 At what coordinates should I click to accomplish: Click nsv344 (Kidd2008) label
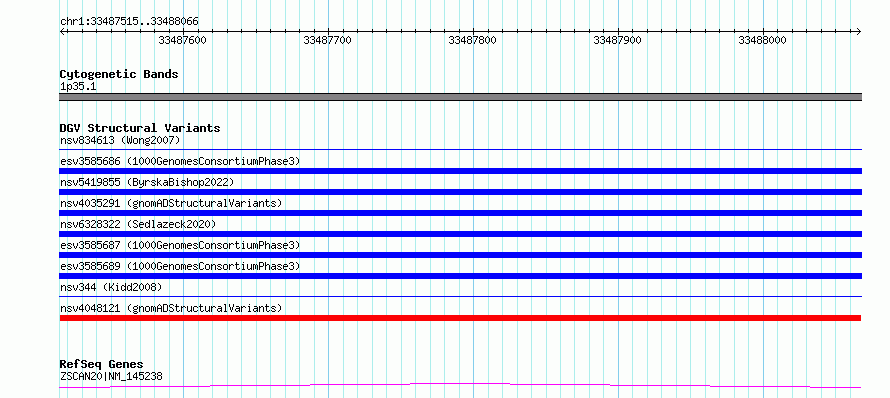pos(111,287)
